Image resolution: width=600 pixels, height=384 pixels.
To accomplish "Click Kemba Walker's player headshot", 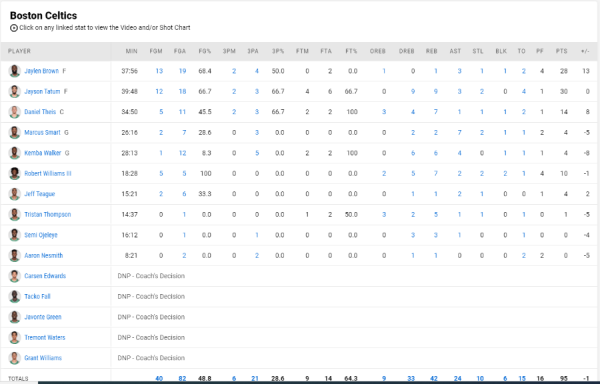I will click(15, 153).
